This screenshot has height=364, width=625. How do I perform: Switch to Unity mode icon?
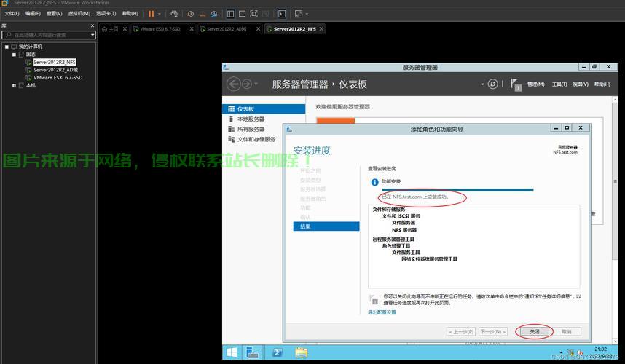coord(265,14)
